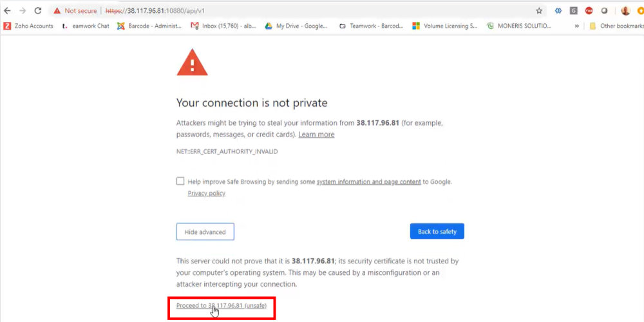Enable the Safe Browsing help checkbox
The width and height of the screenshot is (644, 322).
point(180,182)
